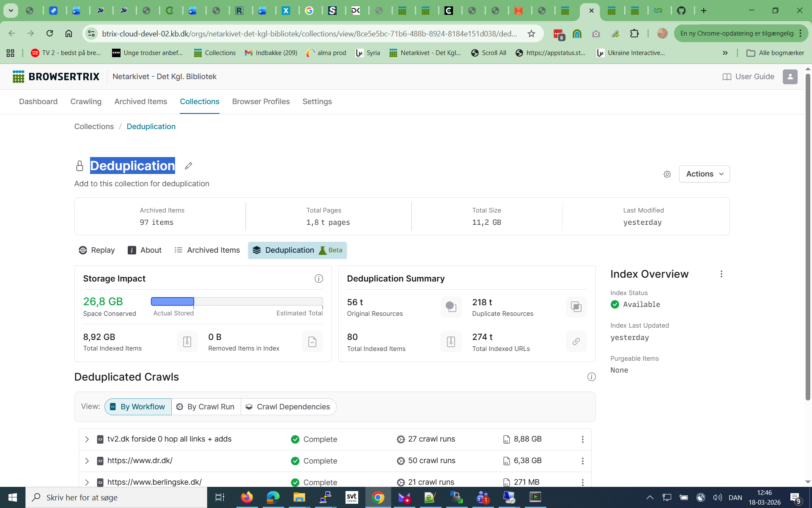Expand https://www.dr.dk/ workflow row
Screen dimensions: 812x508
(x=87, y=461)
